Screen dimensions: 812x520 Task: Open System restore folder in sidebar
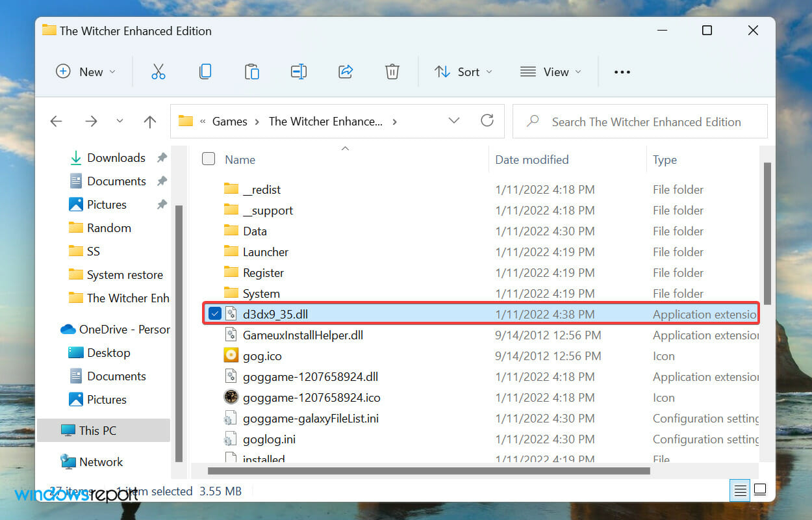tap(116, 274)
